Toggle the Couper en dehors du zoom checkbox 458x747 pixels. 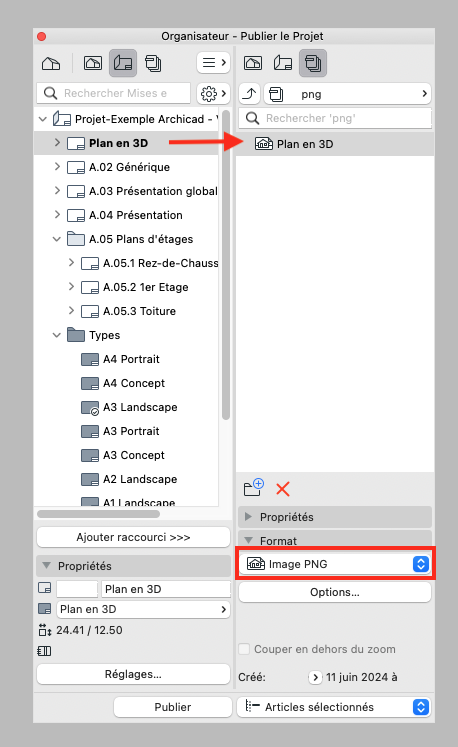click(x=244, y=649)
